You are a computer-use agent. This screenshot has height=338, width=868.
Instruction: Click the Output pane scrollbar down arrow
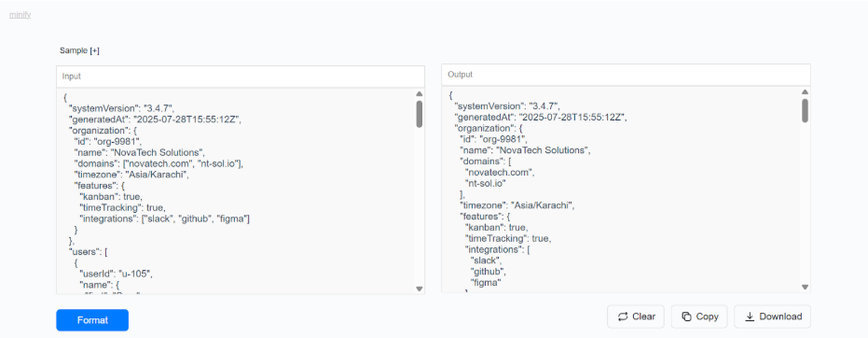(x=805, y=287)
